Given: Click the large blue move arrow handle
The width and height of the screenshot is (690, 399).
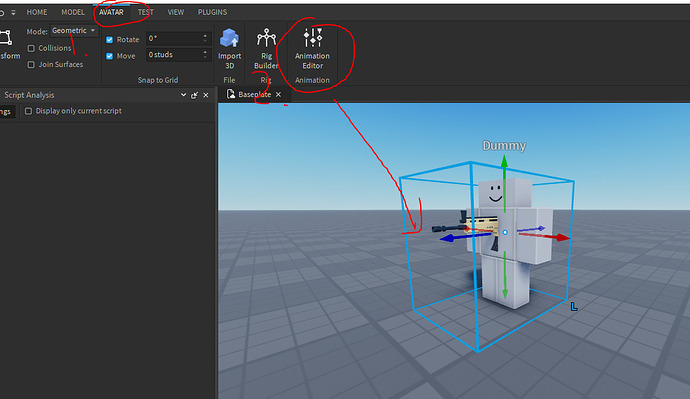Looking at the screenshot, I should [x=448, y=238].
